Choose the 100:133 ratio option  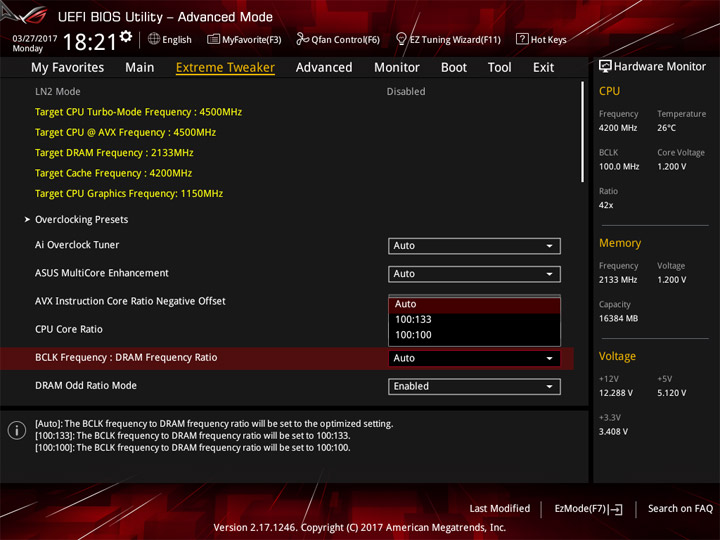pyautogui.click(x=474, y=320)
